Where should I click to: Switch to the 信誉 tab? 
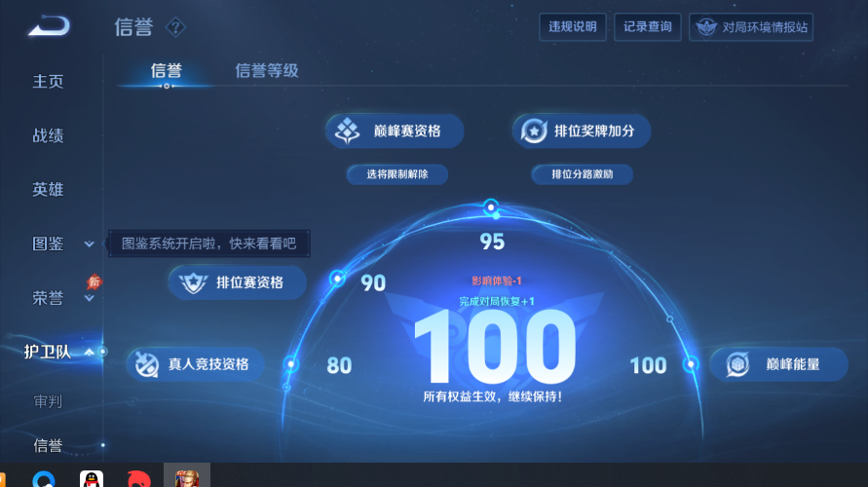[x=166, y=71]
